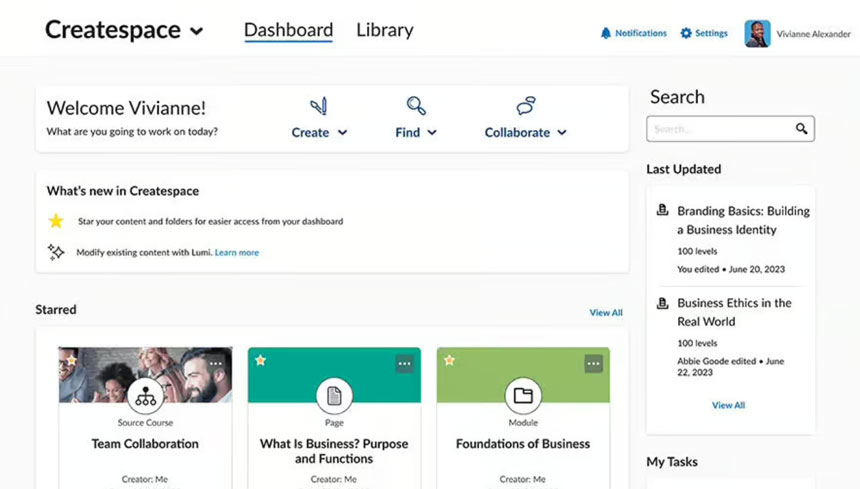Click the Create pencil icon

tap(319, 106)
